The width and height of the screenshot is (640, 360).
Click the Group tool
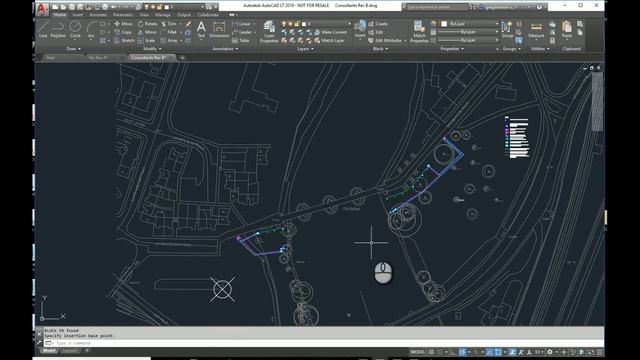click(x=507, y=30)
